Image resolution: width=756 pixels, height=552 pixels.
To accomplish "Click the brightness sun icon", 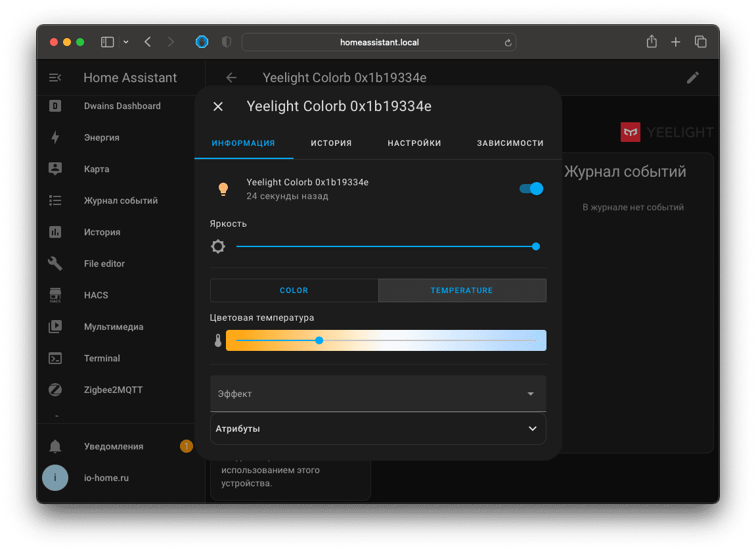I will (x=218, y=246).
